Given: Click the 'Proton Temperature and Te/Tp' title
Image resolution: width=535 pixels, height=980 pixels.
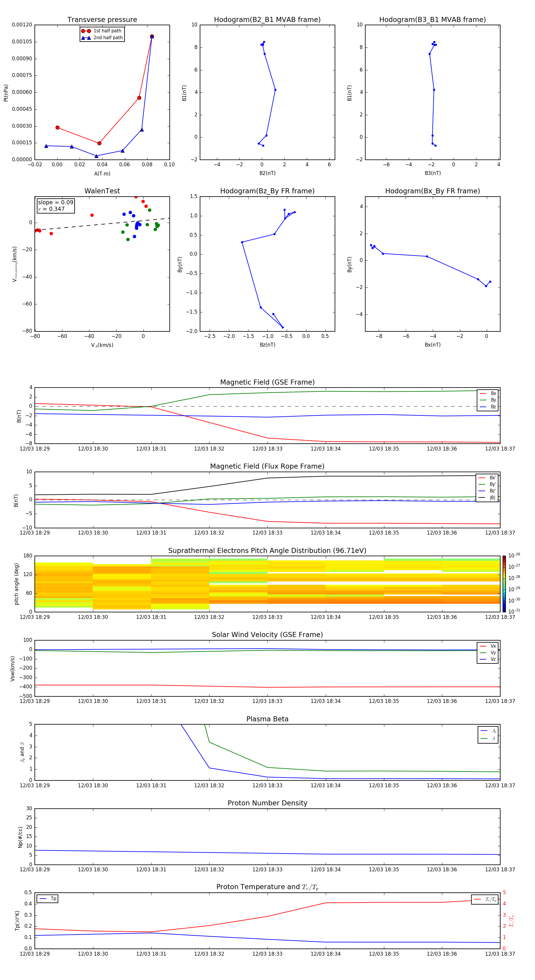Looking at the screenshot, I should tap(267, 887).
